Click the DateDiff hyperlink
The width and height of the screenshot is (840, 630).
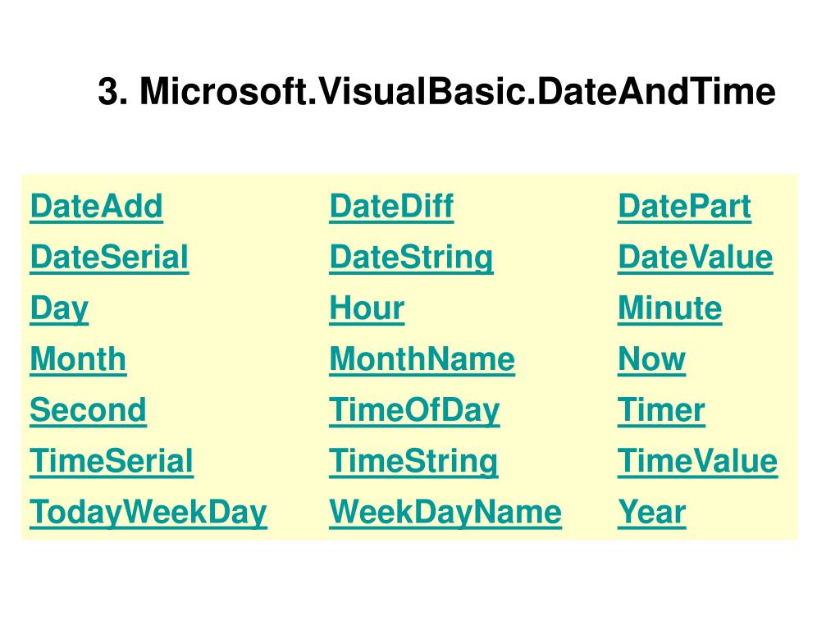coord(391,207)
